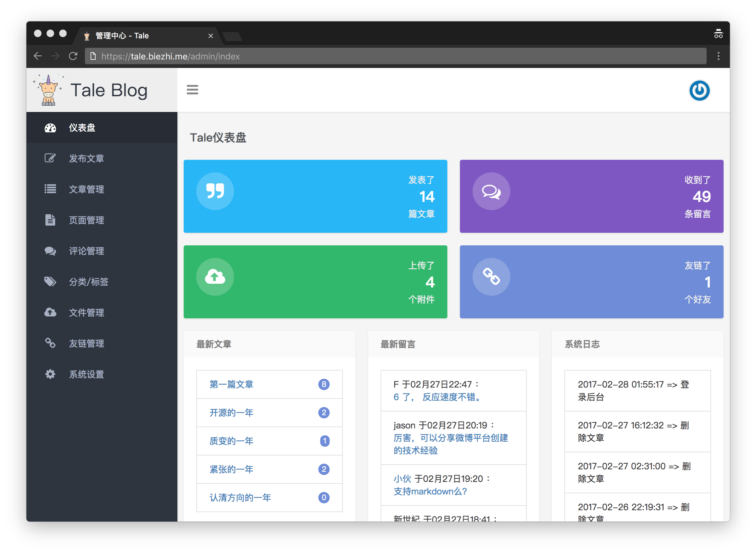Click the cloud upload icon on attachments card
The image size is (756, 553).
pos(215,277)
